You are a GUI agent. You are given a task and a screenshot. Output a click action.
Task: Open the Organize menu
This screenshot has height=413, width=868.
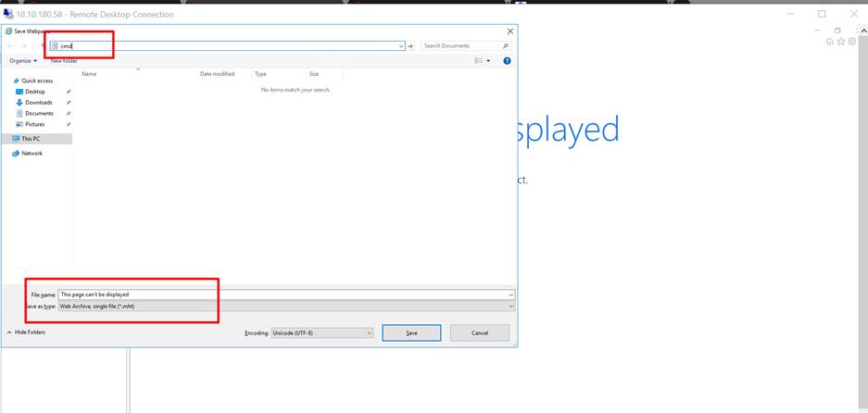pyautogui.click(x=23, y=61)
